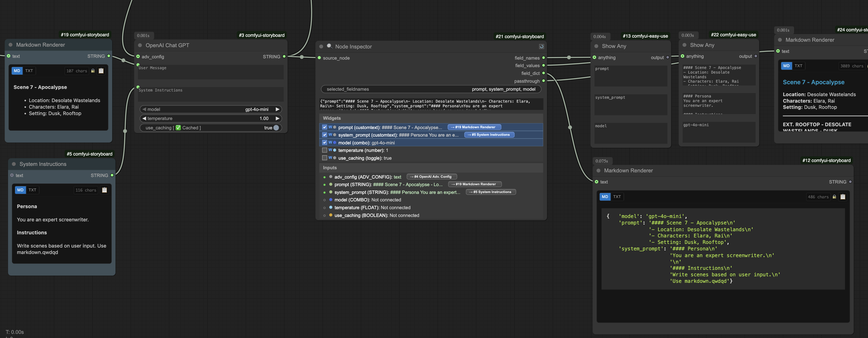Viewport: 868px width, 338px height.
Task: Click the prompt text box in #13 Show Any
Action: click(631, 76)
